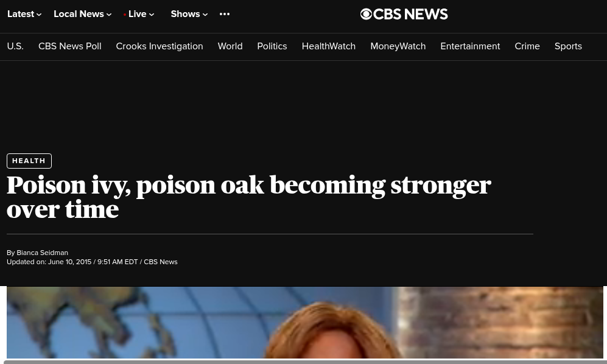607x364 pixels.
Task: Click the HEALTH category tag
Action: [x=29, y=161]
